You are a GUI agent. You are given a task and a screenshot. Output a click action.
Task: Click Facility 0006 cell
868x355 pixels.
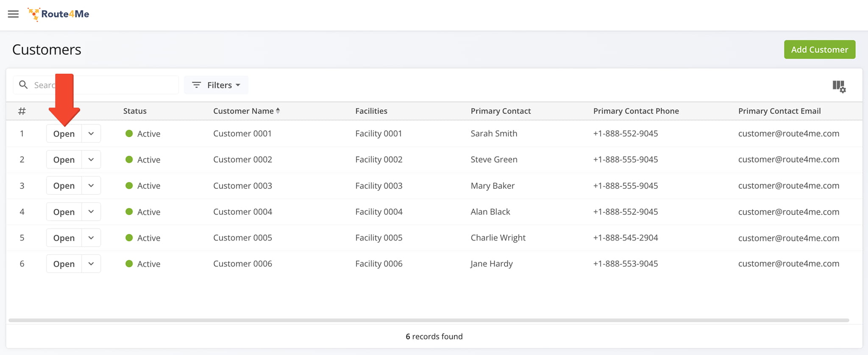[x=378, y=263]
